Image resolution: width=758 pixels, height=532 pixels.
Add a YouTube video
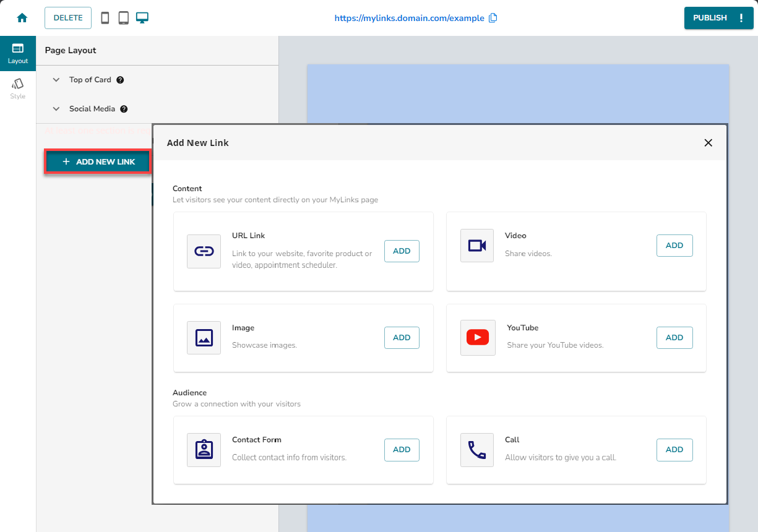[674, 338]
